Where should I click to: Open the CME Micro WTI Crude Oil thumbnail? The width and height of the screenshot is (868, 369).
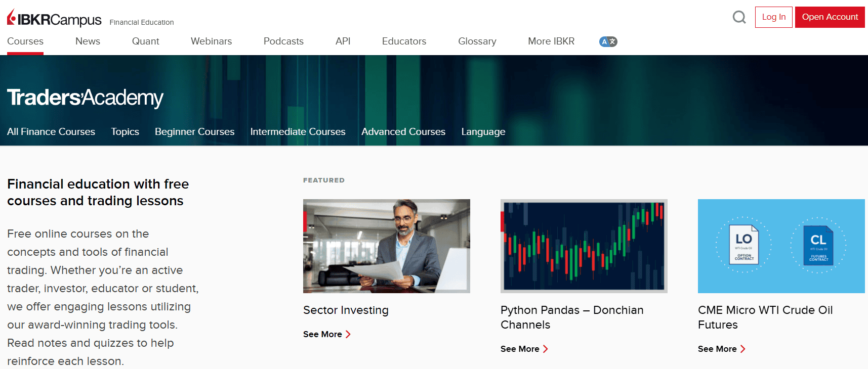781,246
